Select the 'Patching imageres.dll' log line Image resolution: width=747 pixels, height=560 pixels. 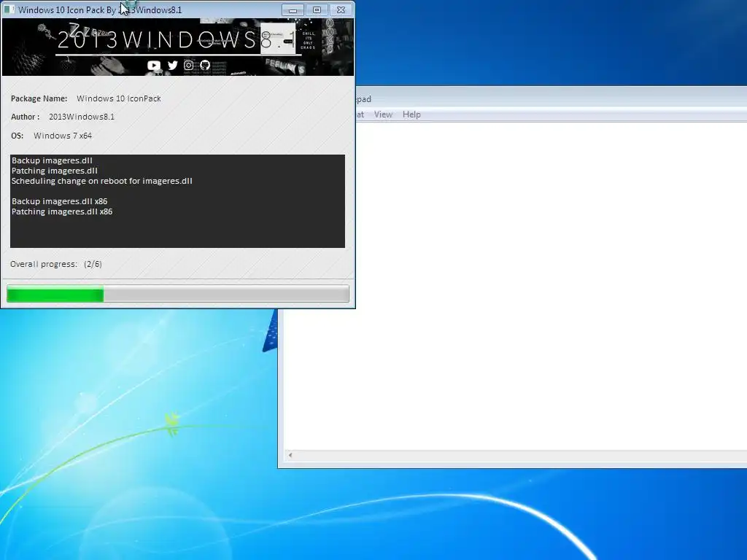54,171
